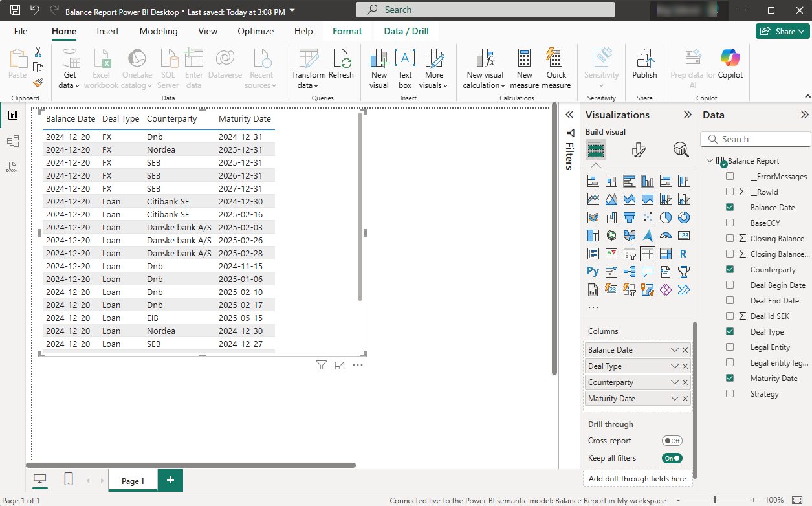This screenshot has width=812, height=506.
Task: Remove Maturity Date from Columns
Action: pos(686,399)
